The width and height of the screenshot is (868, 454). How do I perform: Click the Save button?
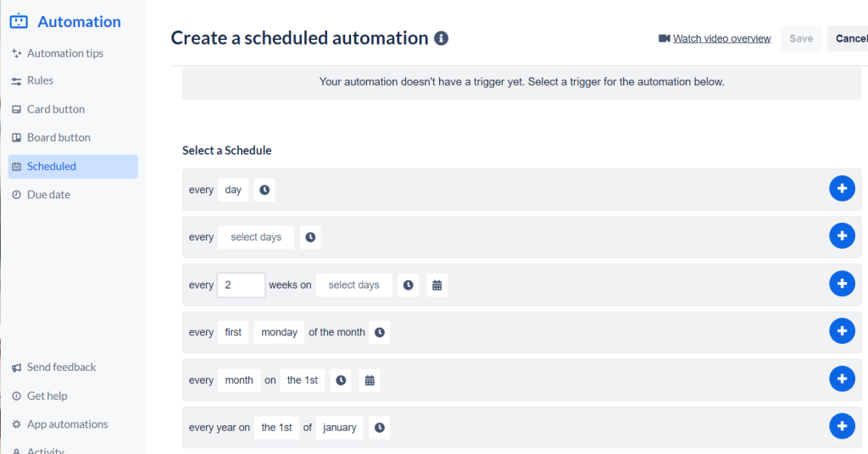[801, 38]
